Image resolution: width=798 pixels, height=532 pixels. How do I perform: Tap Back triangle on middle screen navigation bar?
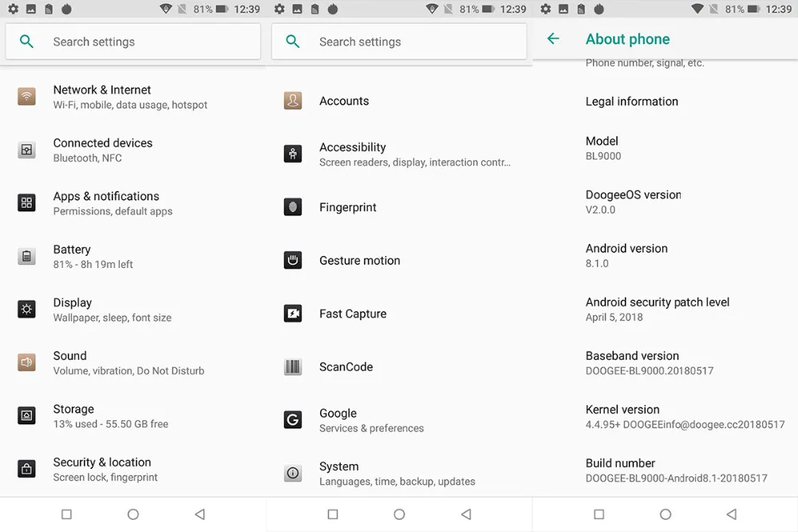pos(466,514)
